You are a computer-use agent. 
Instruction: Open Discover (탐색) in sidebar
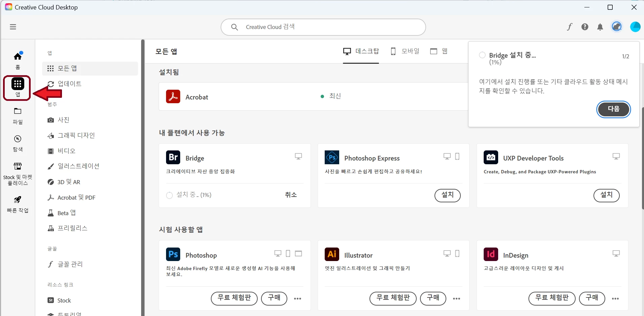18,143
